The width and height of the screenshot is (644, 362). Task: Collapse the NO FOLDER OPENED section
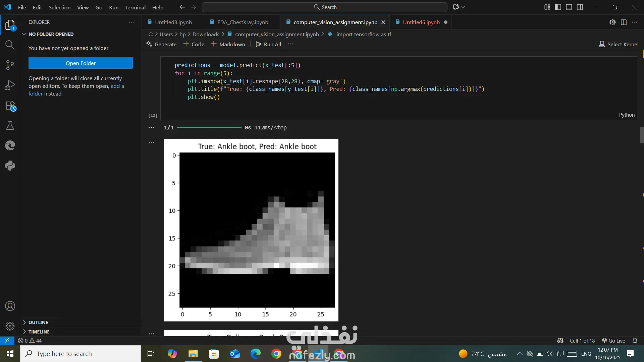(51, 34)
